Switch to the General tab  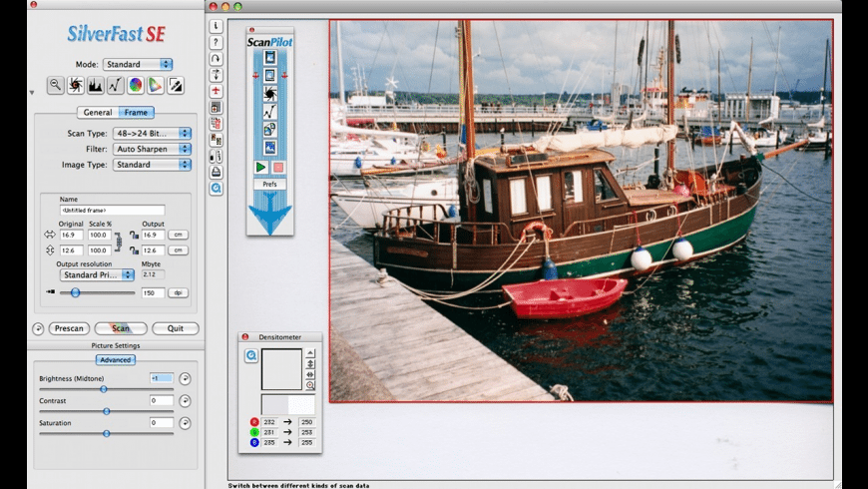(x=98, y=113)
